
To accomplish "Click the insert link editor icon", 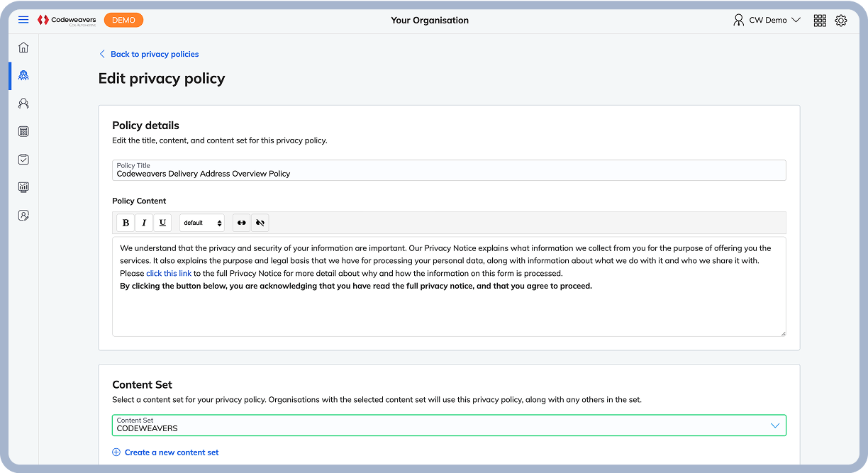I will click(x=242, y=223).
